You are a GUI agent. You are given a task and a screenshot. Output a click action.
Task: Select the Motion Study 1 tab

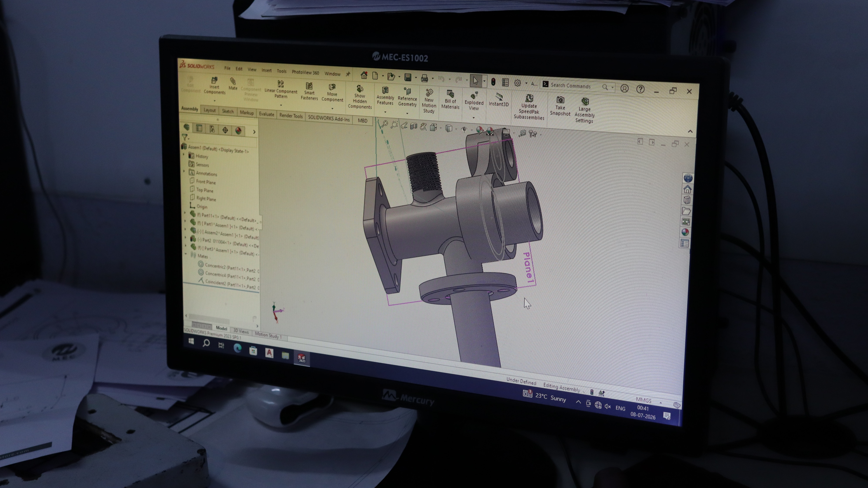click(268, 335)
